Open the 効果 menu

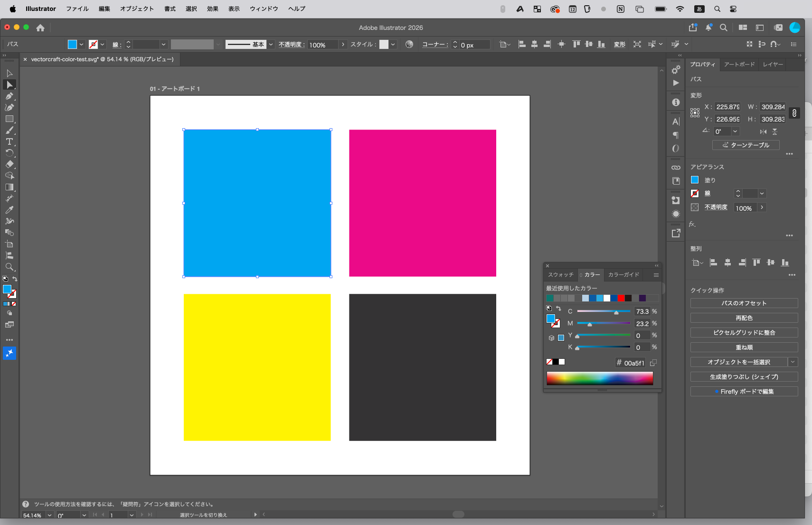213,9
